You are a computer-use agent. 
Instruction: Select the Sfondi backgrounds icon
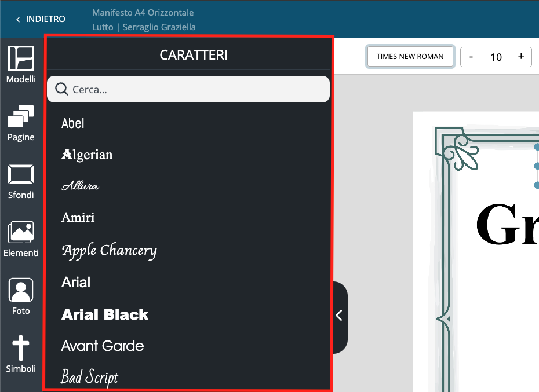pos(21,181)
